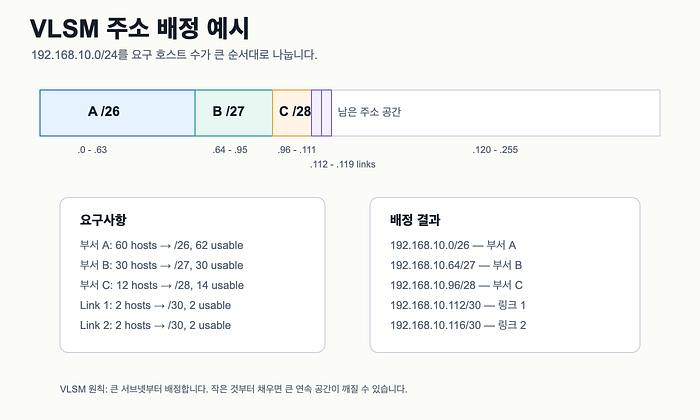Click the 남은 주소 공간 free space area

pyautogui.click(x=496, y=113)
